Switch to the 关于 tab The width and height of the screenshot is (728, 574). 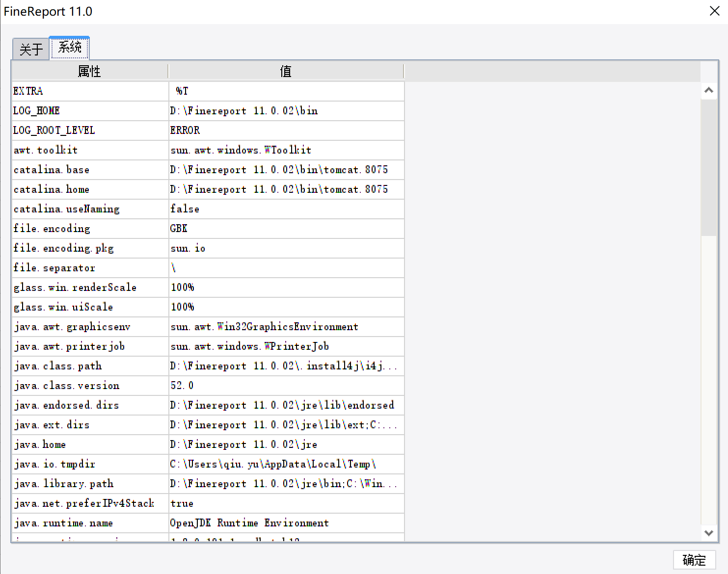pos(31,49)
